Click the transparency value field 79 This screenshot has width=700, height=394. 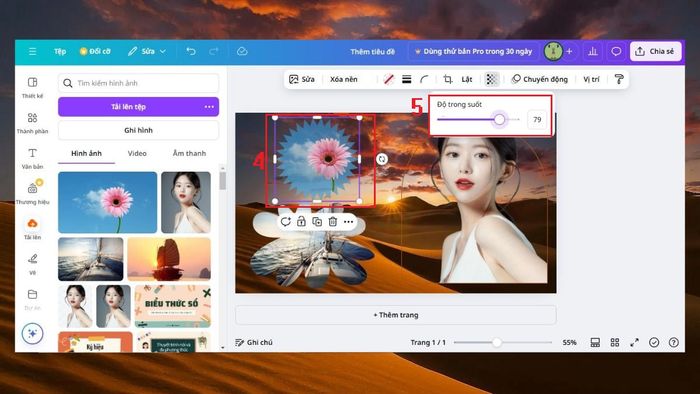(x=537, y=119)
